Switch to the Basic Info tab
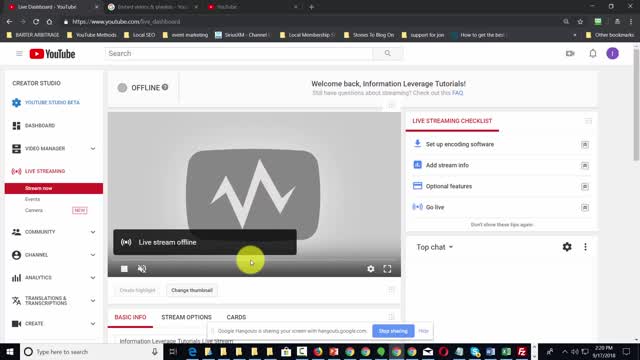Viewport: 640px width, 360px height. point(130,317)
